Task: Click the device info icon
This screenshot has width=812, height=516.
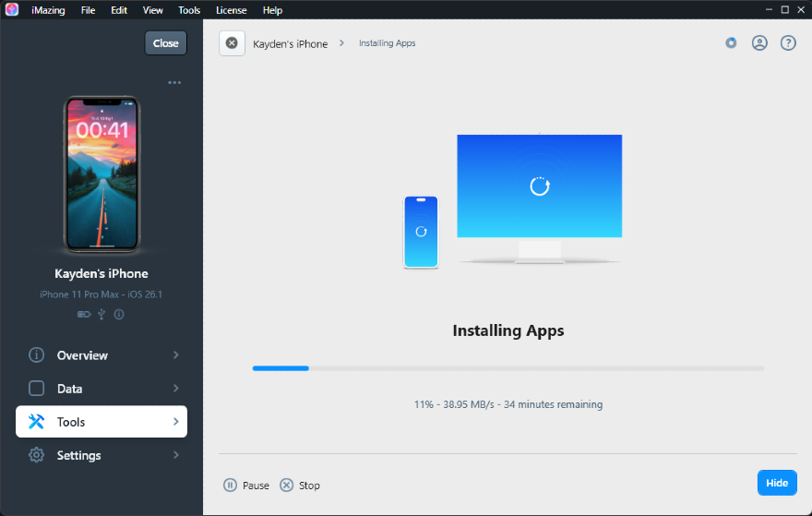Action: 119,314
